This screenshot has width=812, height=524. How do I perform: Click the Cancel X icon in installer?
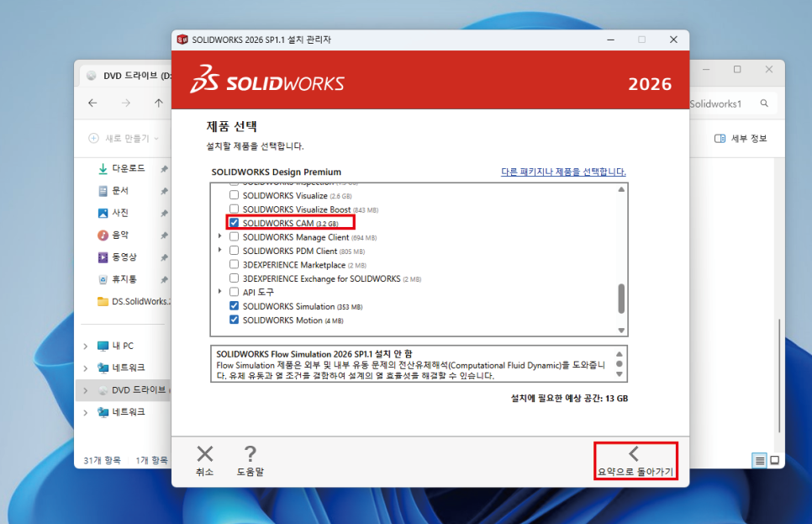click(x=205, y=454)
